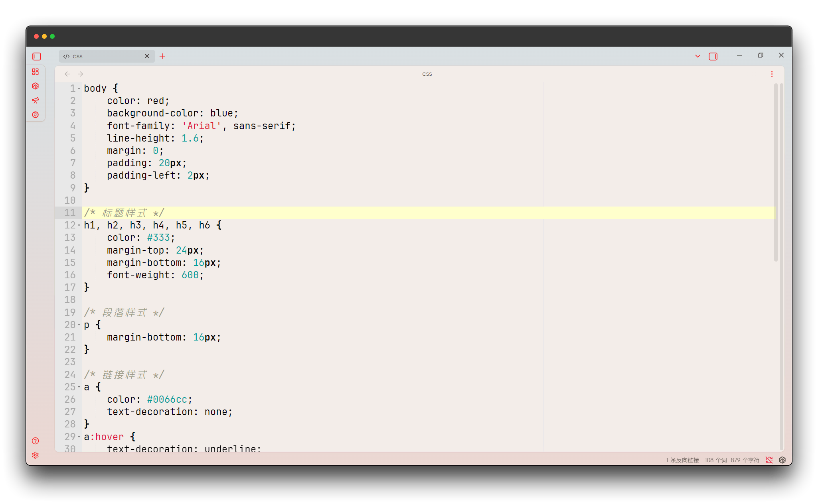Click the red frame icon near the tab chevron
This screenshot has height=504, width=818.
[713, 56]
